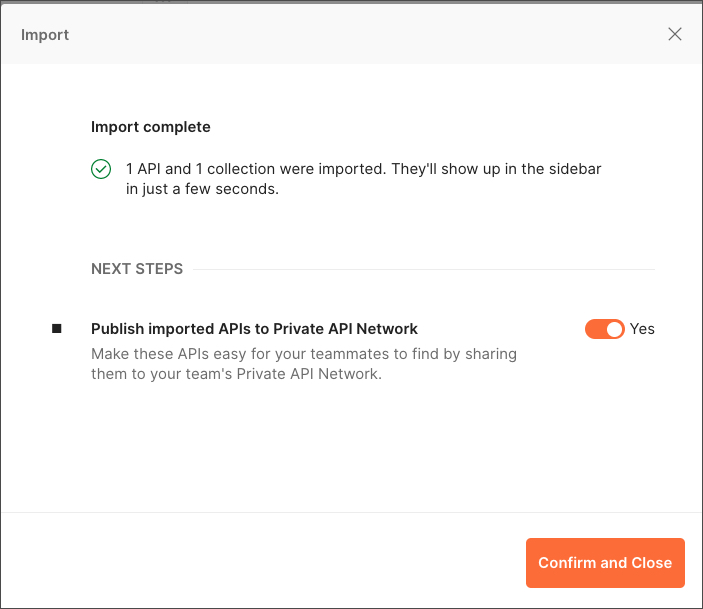
Task: Click the gray header bar of the Import dialog
Action: pos(352,34)
